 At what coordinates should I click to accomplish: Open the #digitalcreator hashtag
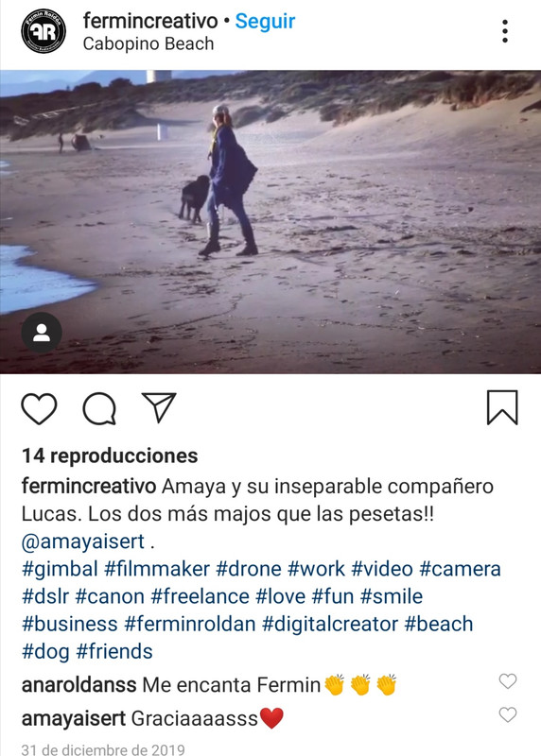point(330,624)
